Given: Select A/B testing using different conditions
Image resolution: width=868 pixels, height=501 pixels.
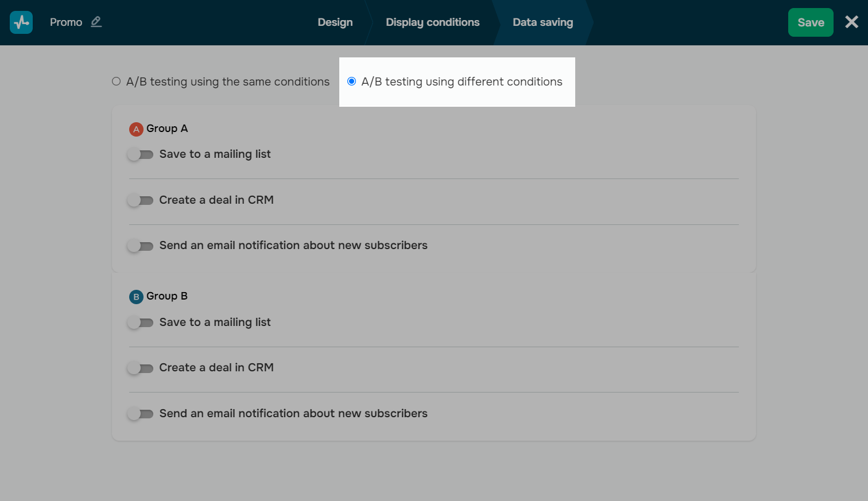Looking at the screenshot, I should [352, 81].
